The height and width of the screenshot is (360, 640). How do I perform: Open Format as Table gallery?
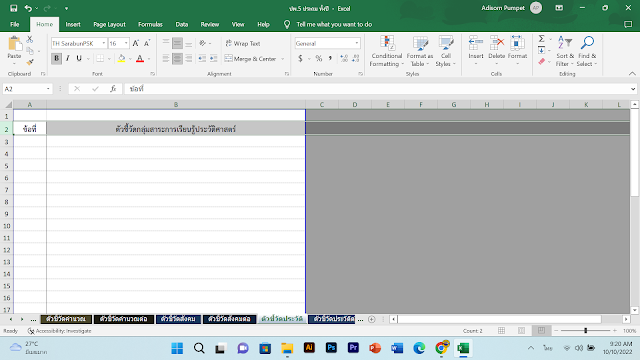coord(420,51)
